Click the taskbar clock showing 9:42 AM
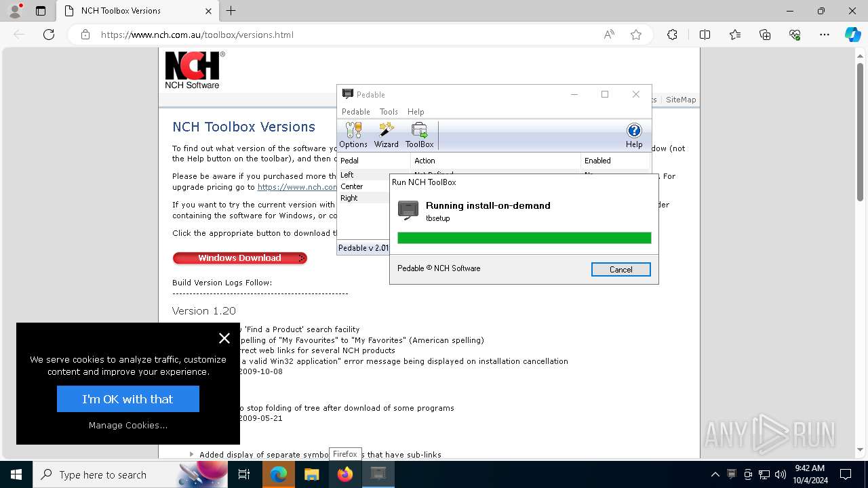Viewport: 868px width, 488px height. click(810, 474)
